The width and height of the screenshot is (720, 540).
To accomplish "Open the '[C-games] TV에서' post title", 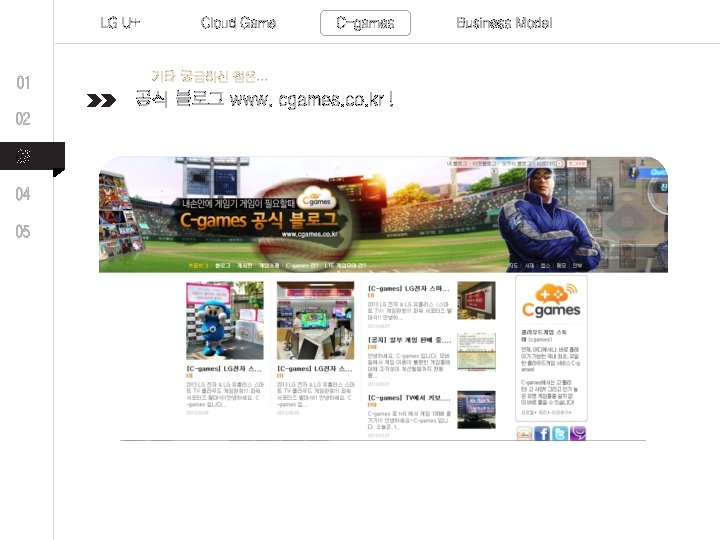I will (409, 398).
